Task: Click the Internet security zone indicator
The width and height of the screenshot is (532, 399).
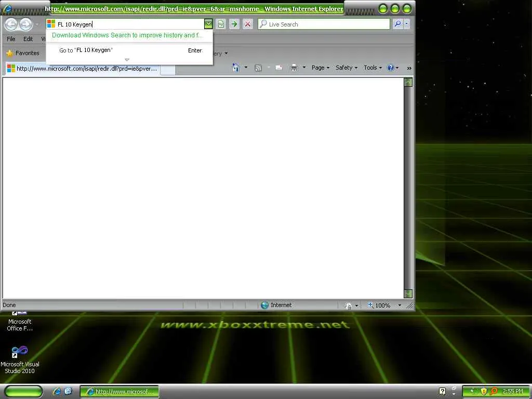Action: coord(276,305)
